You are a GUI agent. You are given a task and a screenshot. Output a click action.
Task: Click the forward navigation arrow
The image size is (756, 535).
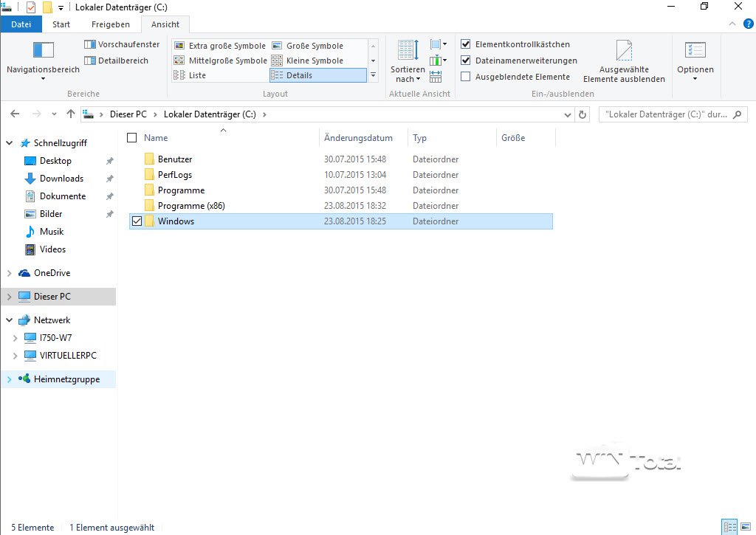pos(37,114)
